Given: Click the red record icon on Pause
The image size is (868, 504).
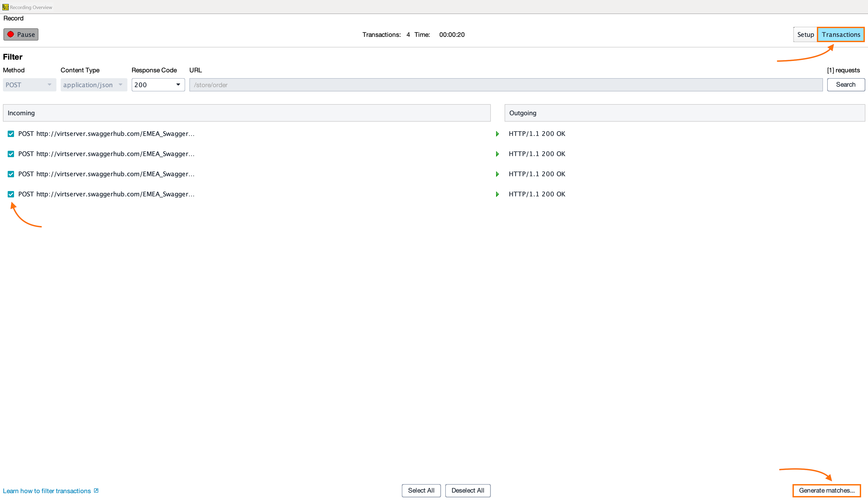Looking at the screenshot, I should (11, 34).
